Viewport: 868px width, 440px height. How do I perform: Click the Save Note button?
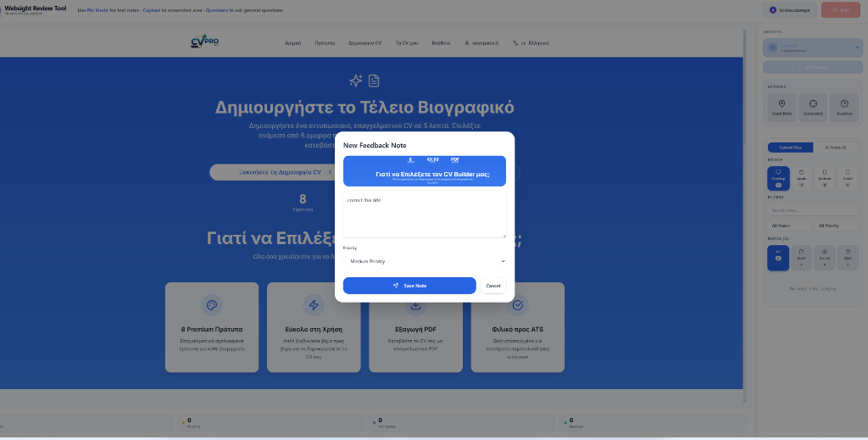(409, 286)
